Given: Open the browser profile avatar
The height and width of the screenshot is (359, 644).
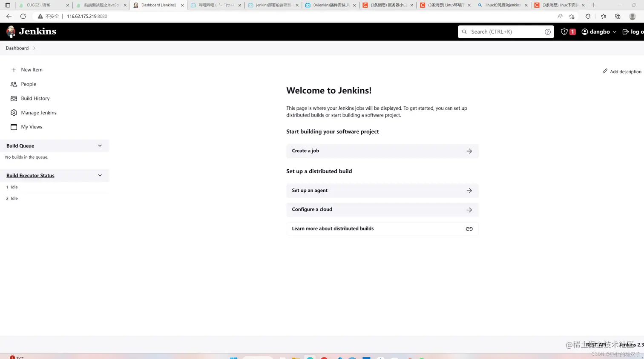Looking at the screenshot, I should pyautogui.click(x=632, y=16).
